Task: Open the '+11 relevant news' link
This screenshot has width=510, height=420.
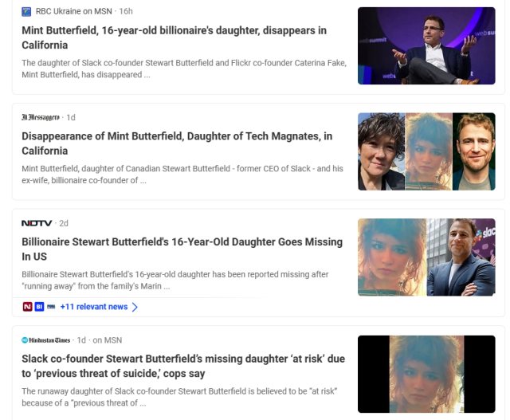Action: (x=94, y=307)
